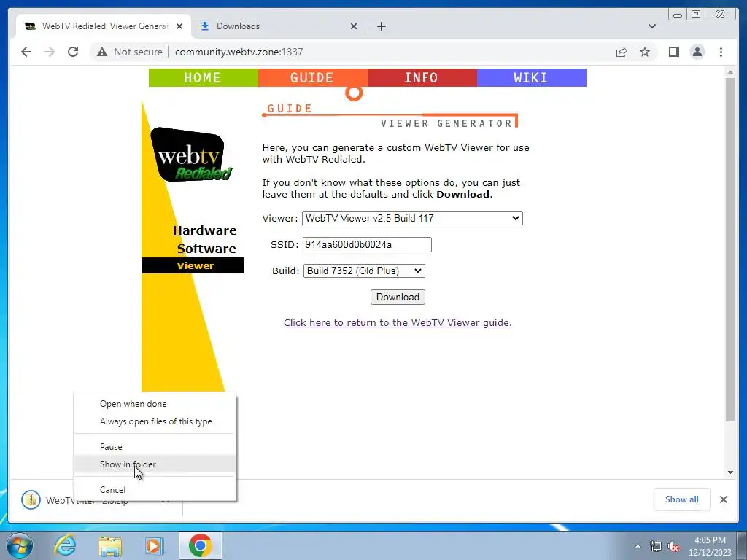
Task: Choose Always open files of this type
Action: (x=155, y=421)
